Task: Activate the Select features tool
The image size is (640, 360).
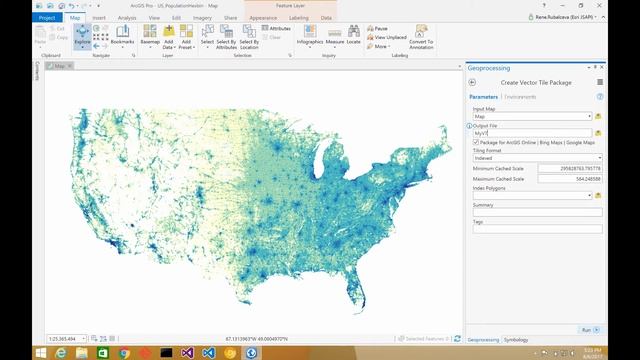Action: (x=207, y=36)
